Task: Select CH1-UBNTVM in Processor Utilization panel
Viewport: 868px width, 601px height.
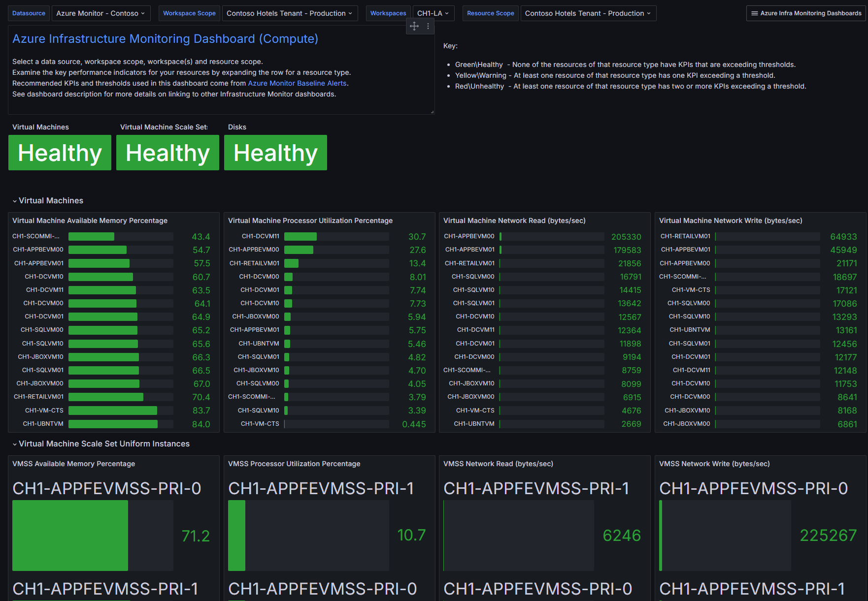Action: tap(259, 344)
